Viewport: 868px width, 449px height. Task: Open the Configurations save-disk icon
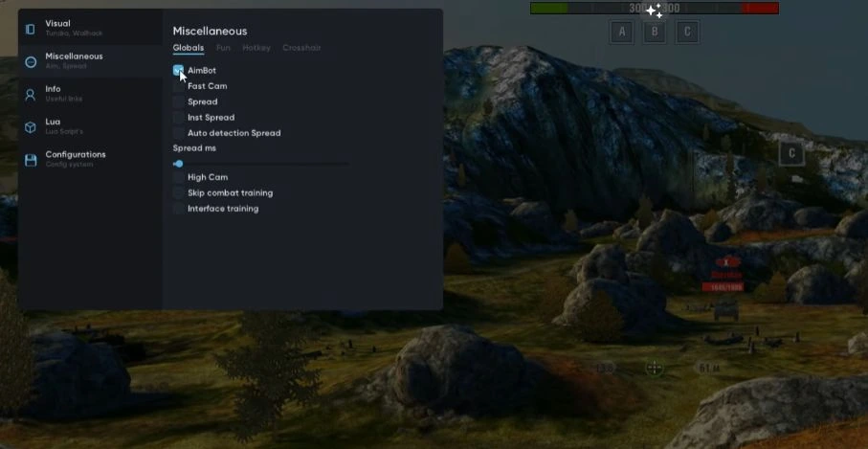pyautogui.click(x=31, y=161)
